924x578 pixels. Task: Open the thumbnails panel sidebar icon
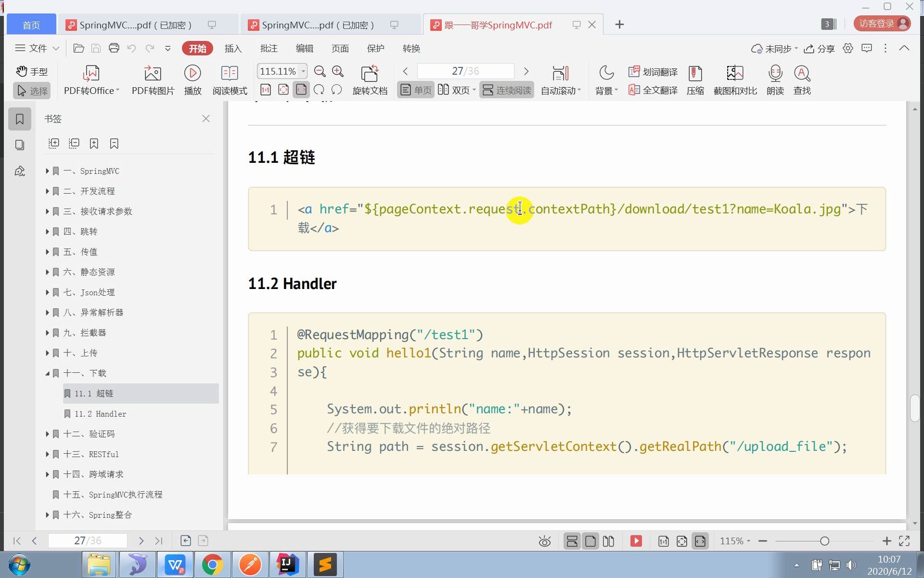(x=20, y=145)
